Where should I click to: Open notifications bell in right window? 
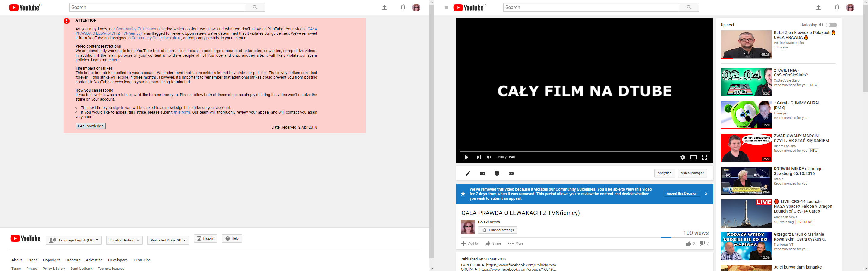click(837, 8)
